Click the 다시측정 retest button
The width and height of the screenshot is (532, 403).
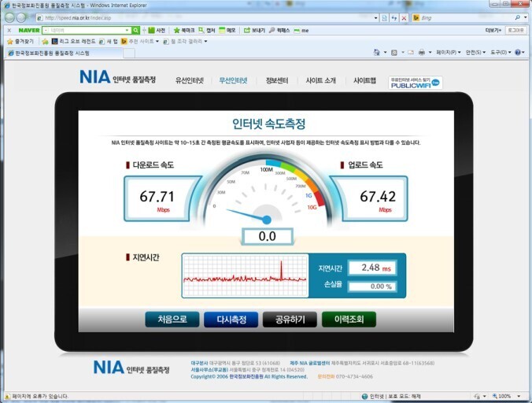click(231, 320)
